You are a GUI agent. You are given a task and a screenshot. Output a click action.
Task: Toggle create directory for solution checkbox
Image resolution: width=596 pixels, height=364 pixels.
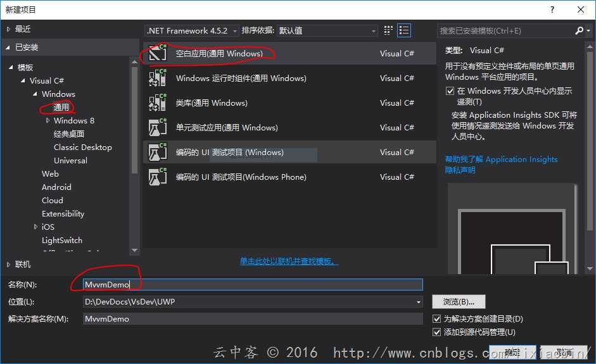pos(437,318)
